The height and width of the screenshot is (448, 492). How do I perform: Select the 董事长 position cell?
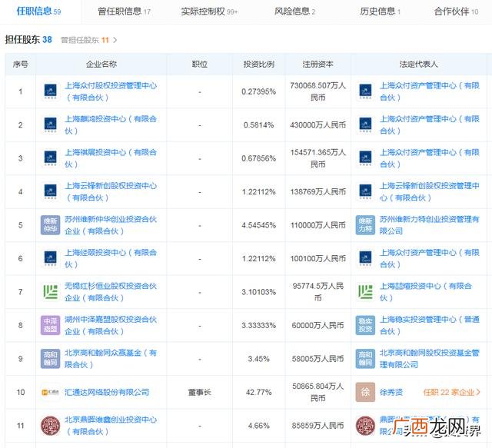[x=200, y=392]
